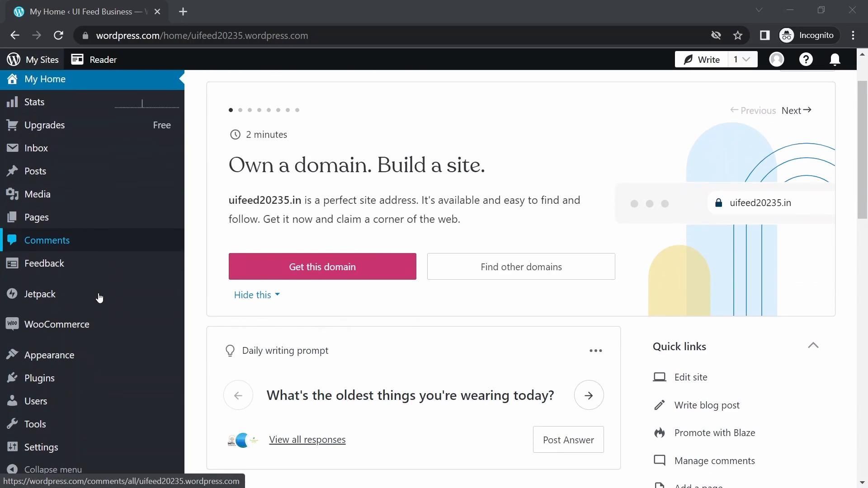Open the user profile avatar icon

coord(776,60)
